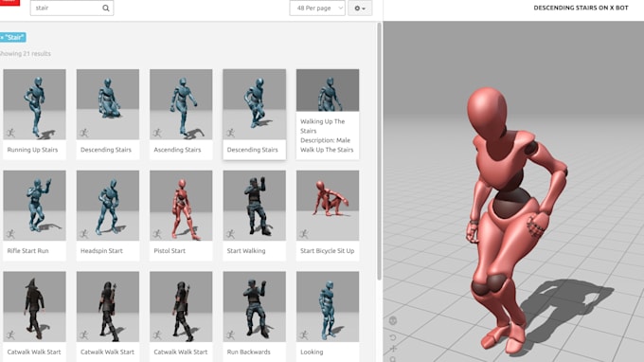This screenshot has width=644, height=362.
Task: Click the "Pistol Start" label
Action: [x=170, y=250]
